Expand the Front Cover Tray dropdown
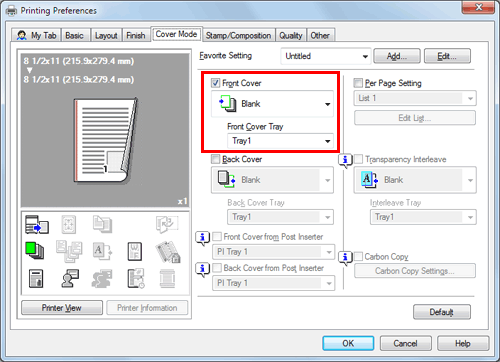The image size is (500, 362). tap(280, 141)
